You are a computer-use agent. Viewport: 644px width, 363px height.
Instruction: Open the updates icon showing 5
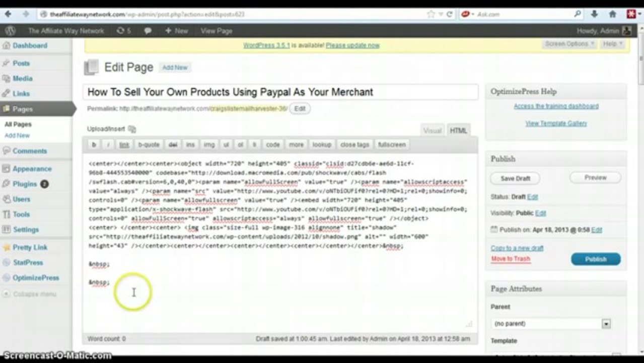point(124,31)
